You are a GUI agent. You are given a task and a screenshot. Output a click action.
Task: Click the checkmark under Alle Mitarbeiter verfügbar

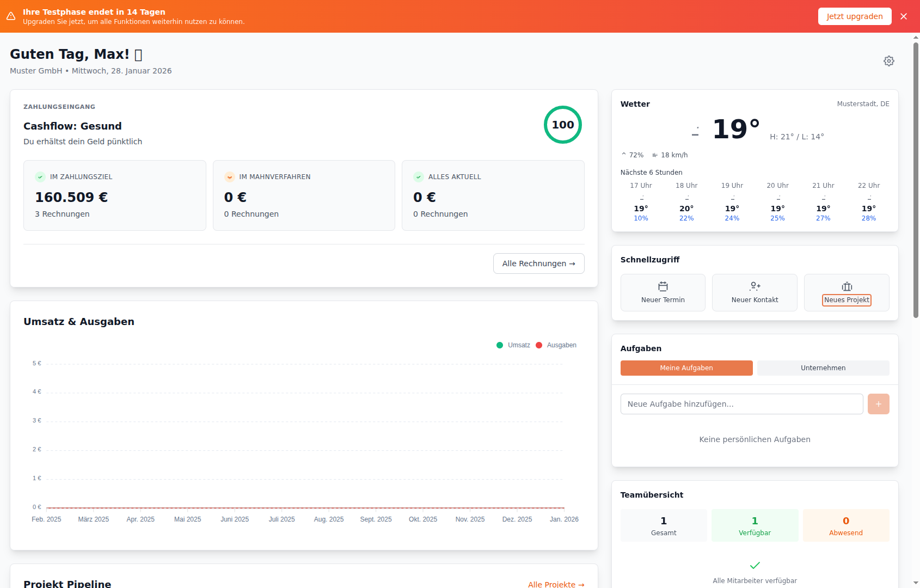[755, 565]
